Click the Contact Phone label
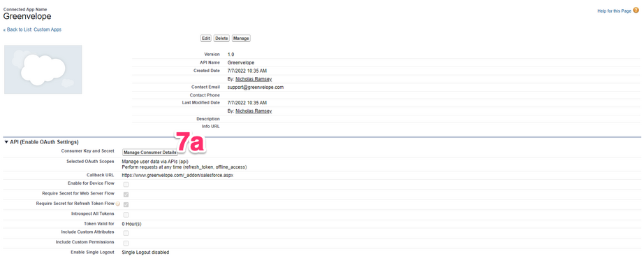This screenshot has height=261, width=644. pos(205,95)
